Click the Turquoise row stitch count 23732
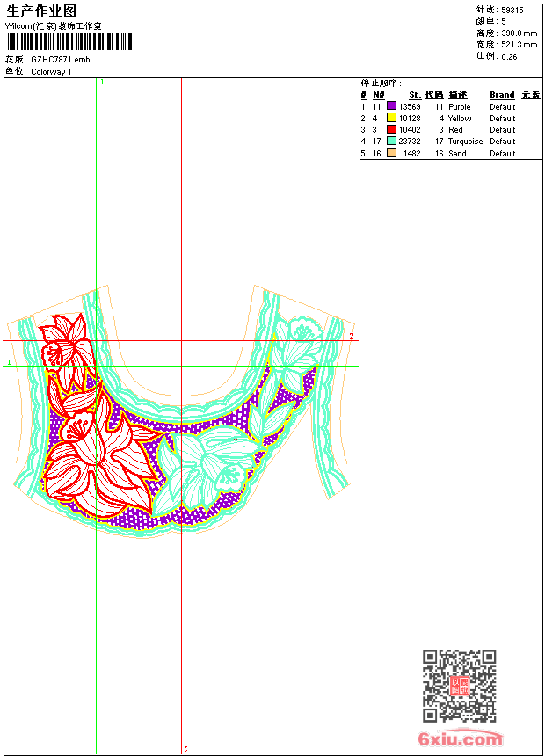The width and height of the screenshot is (545, 756). (410, 142)
